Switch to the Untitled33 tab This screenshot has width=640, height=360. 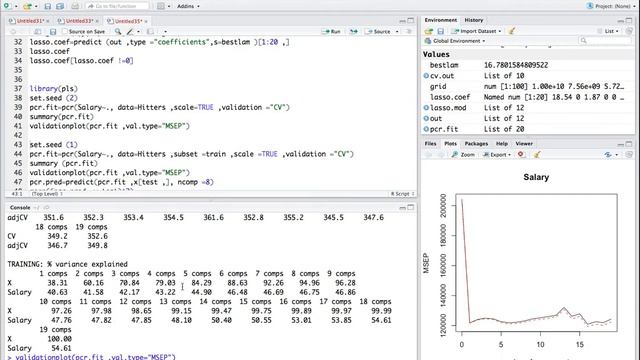click(79, 21)
